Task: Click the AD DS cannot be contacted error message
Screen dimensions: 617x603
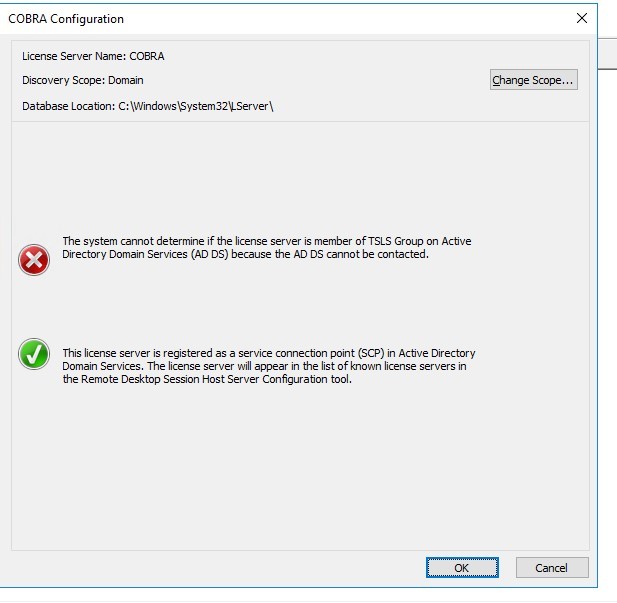Action: click(x=267, y=248)
